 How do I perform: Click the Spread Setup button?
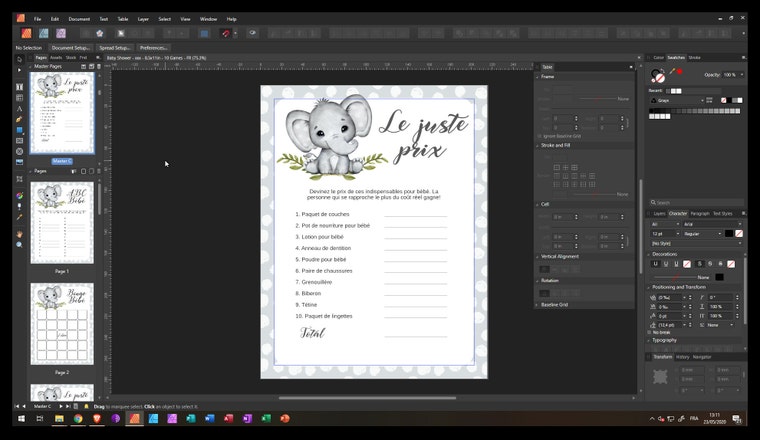click(x=115, y=48)
